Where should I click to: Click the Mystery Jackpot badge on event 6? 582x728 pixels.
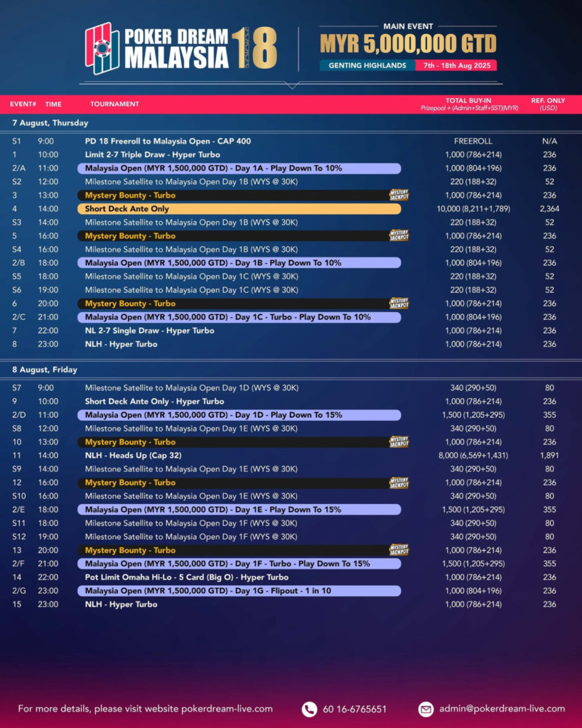click(x=399, y=304)
